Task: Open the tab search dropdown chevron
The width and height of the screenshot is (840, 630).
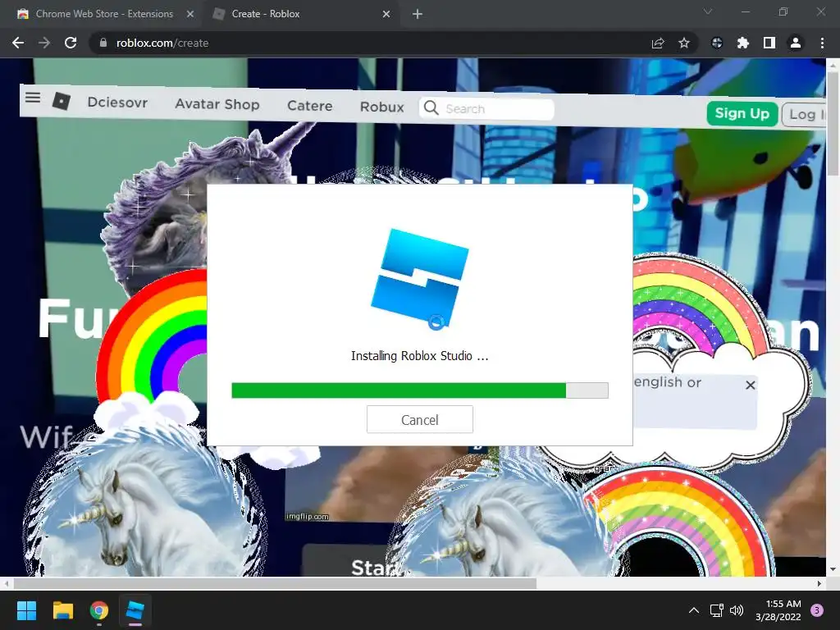Action: click(x=708, y=11)
